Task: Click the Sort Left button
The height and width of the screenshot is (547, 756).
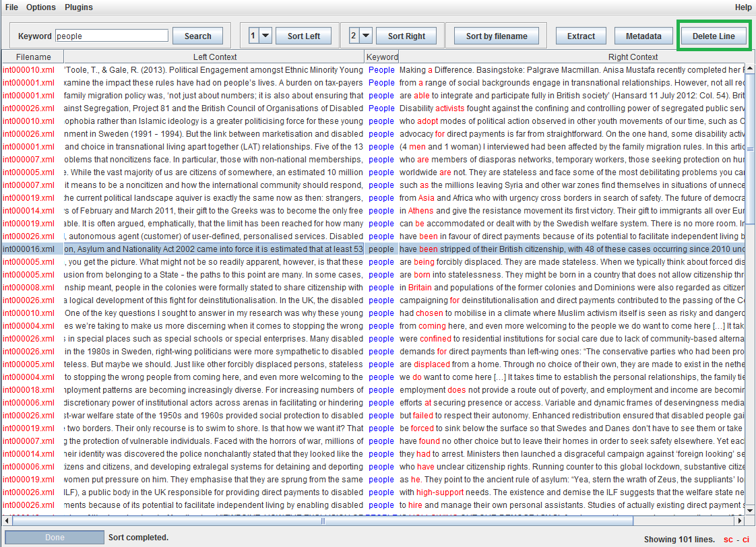Action: tap(304, 36)
